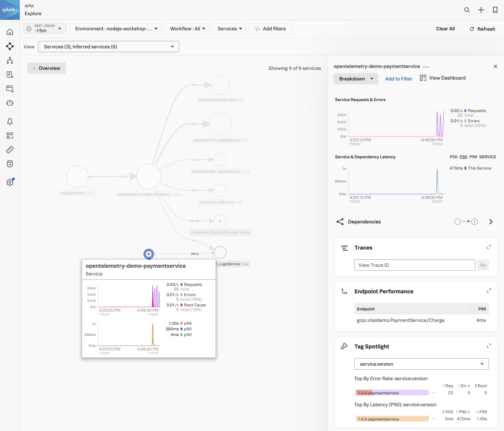Open the service.version tag dropdown
This screenshot has height=431, width=504.
pos(421,364)
